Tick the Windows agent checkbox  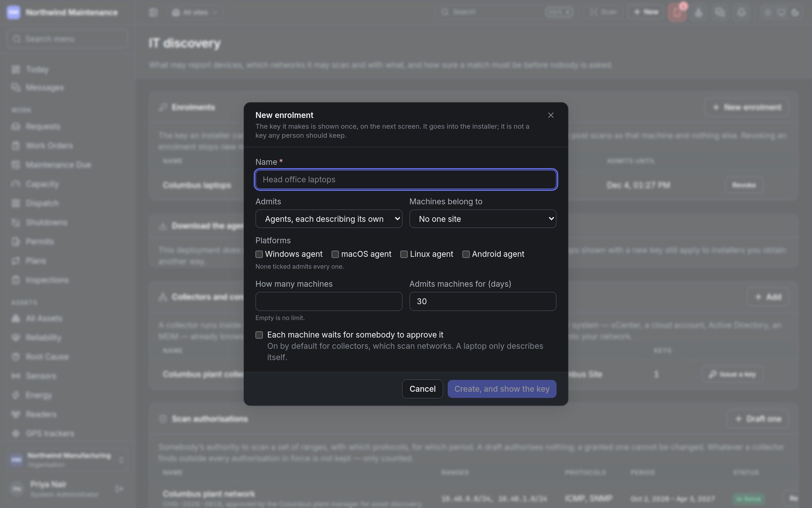pyautogui.click(x=259, y=254)
